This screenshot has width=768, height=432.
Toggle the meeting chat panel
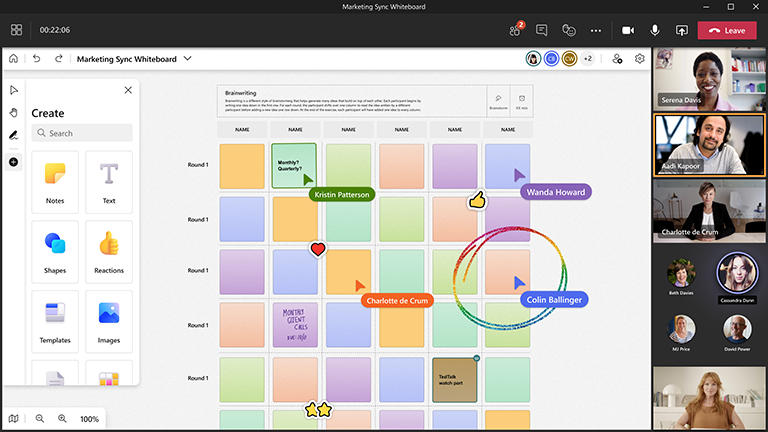point(542,30)
